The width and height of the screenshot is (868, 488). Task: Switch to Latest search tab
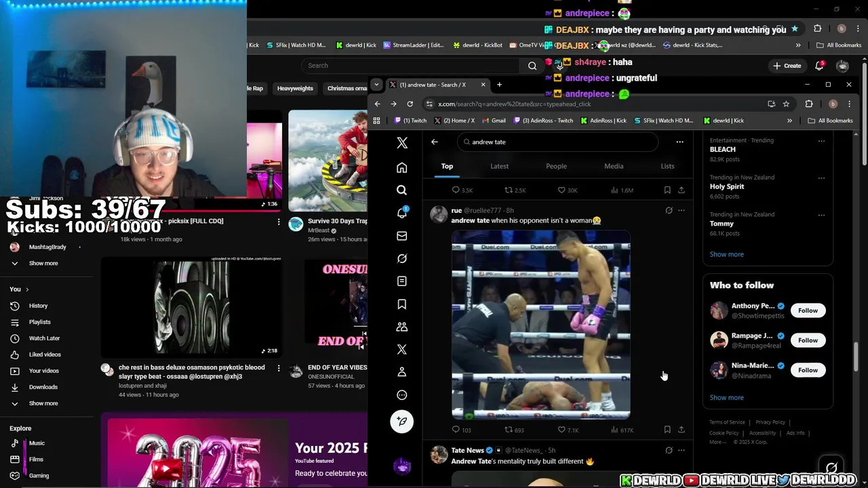click(x=499, y=166)
